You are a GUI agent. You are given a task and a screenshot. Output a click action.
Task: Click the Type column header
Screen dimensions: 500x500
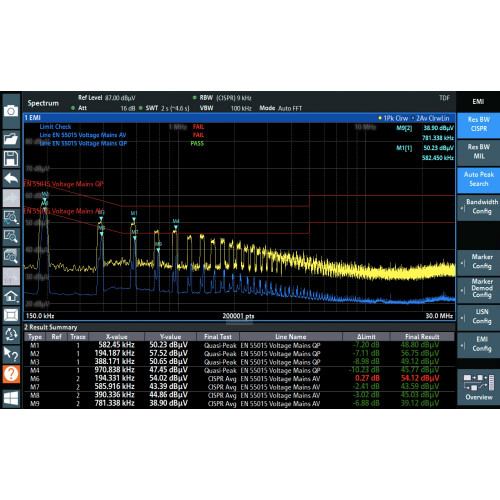click(35, 337)
